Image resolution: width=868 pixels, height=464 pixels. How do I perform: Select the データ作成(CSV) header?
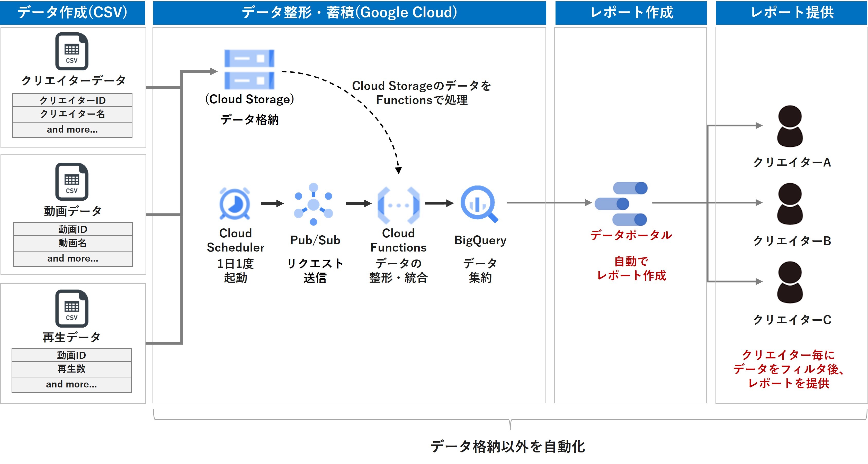[x=73, y=12]
